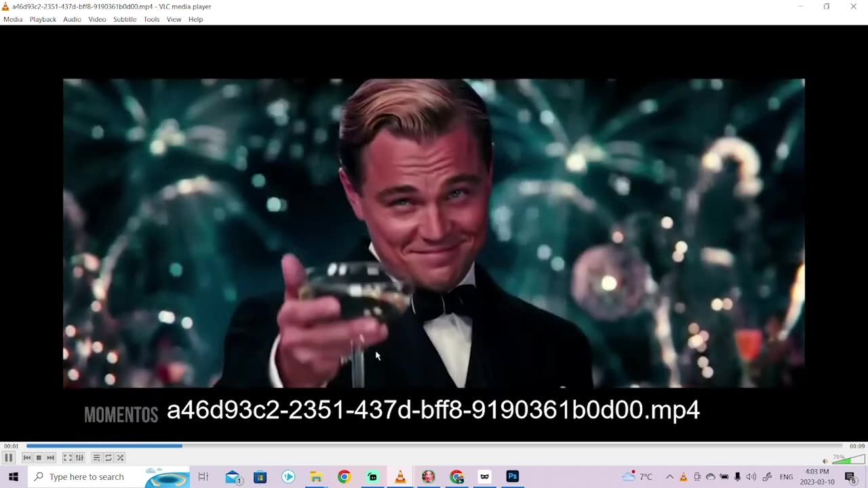Viewport: 868px width, 488px height.
Task: Click the VLC cone in system tray
Action: click(x=684, y=476)
